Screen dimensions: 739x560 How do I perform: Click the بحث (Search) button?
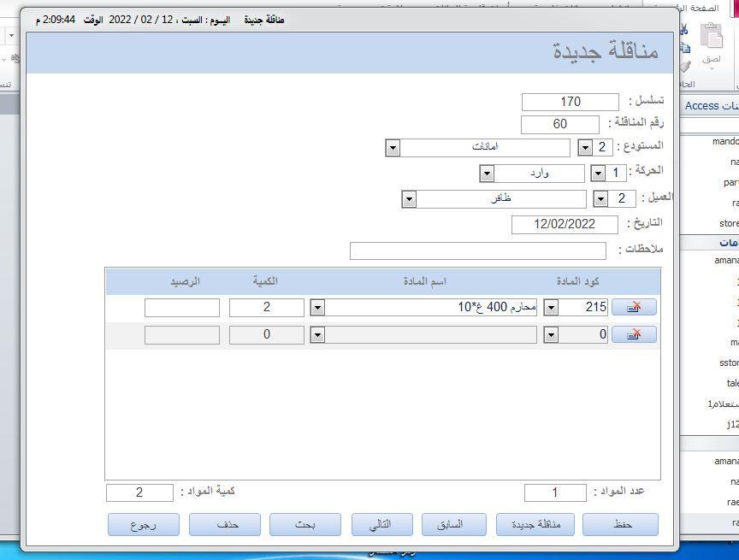click(304, 524)
